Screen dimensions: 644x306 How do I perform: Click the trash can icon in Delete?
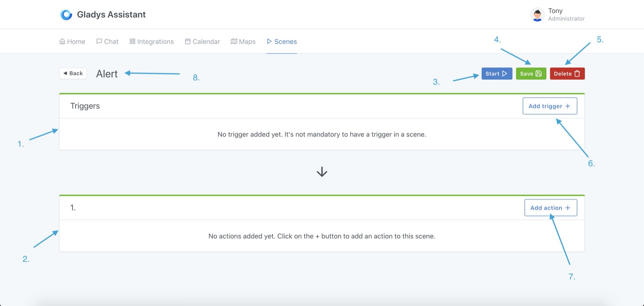pos(577,74)
